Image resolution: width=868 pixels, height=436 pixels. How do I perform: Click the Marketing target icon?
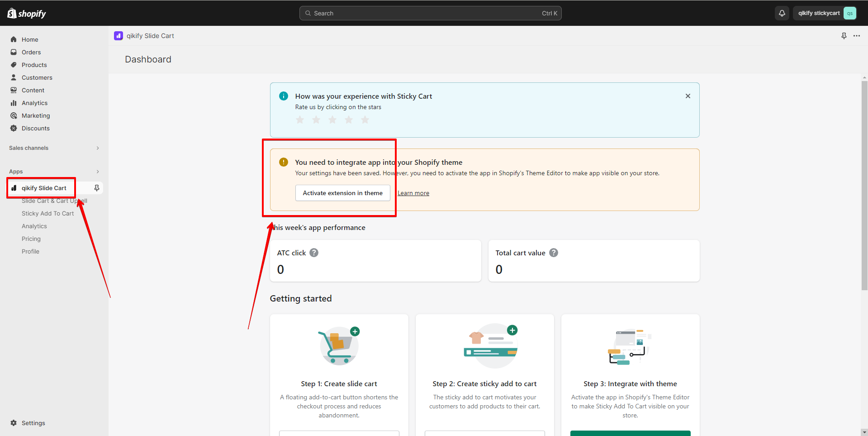14,115
